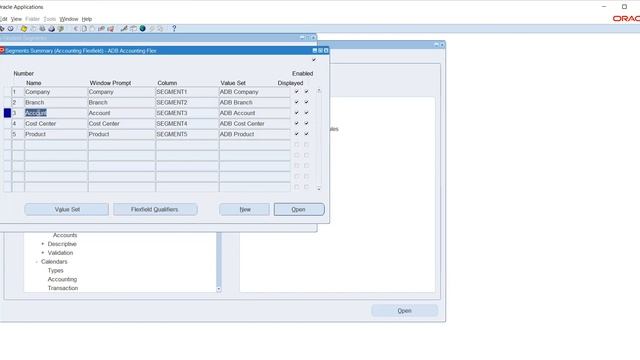Click the Branch Window Prompt field
This screenshot has width=640, height=360.
[x=122, y=102]
